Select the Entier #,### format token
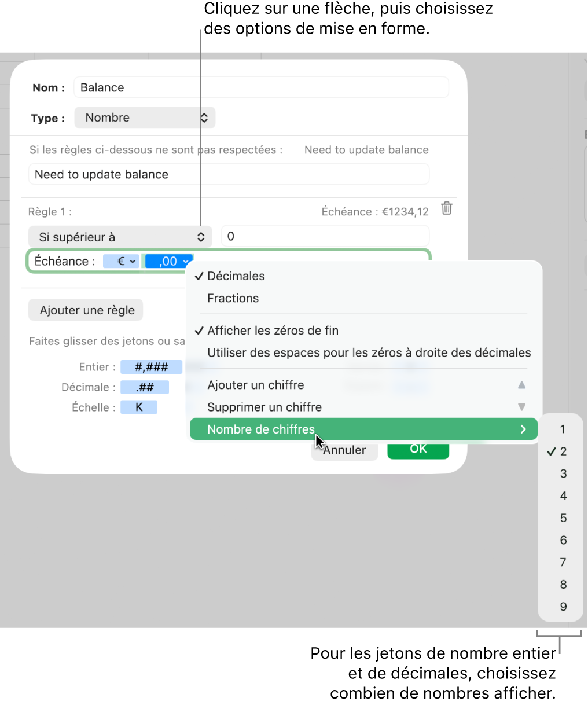This screenshot has width=588, height=705. pyautogui.click(x=151, y=366)
